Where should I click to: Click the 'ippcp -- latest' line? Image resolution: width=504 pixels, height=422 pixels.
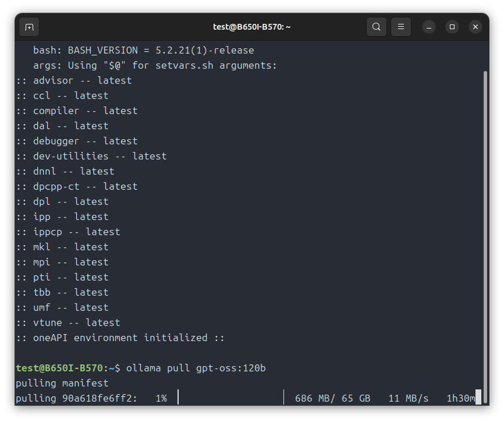pos(68,232)
